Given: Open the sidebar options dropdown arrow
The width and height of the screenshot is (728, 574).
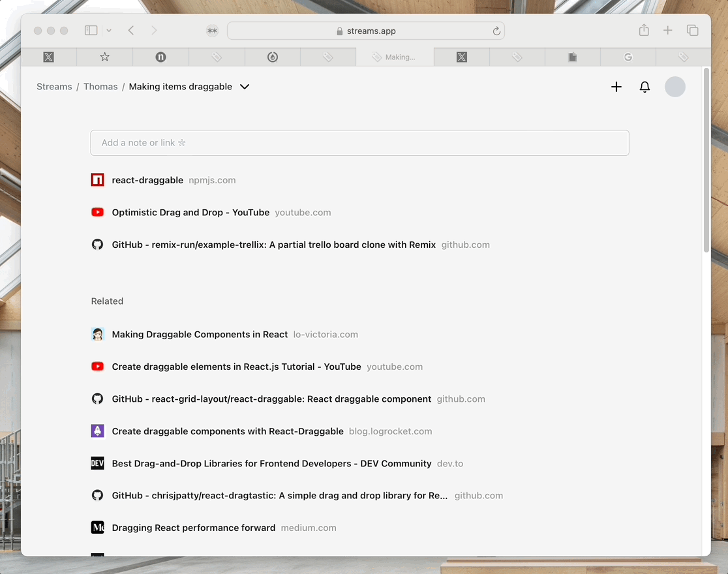Looking at the screenshot, I should point(109,31).
